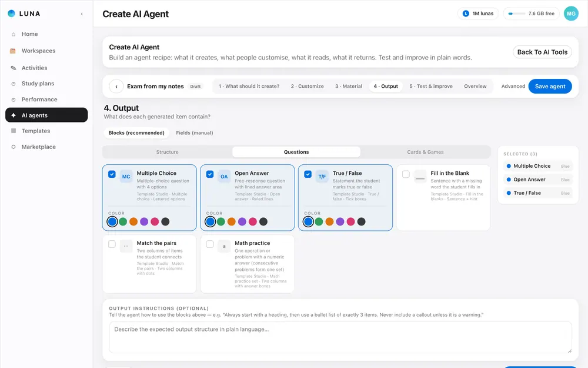Select Open Answer in the Selected list
The image size is (588, 368).
[538, 180]
